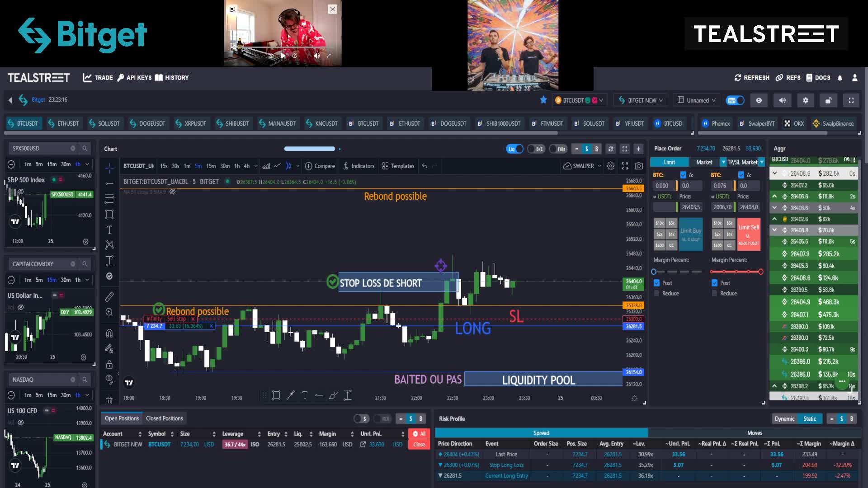
Task: Toggle the dollar switch in positions panel
Action: pyautogui.click(x=361, y=419)
